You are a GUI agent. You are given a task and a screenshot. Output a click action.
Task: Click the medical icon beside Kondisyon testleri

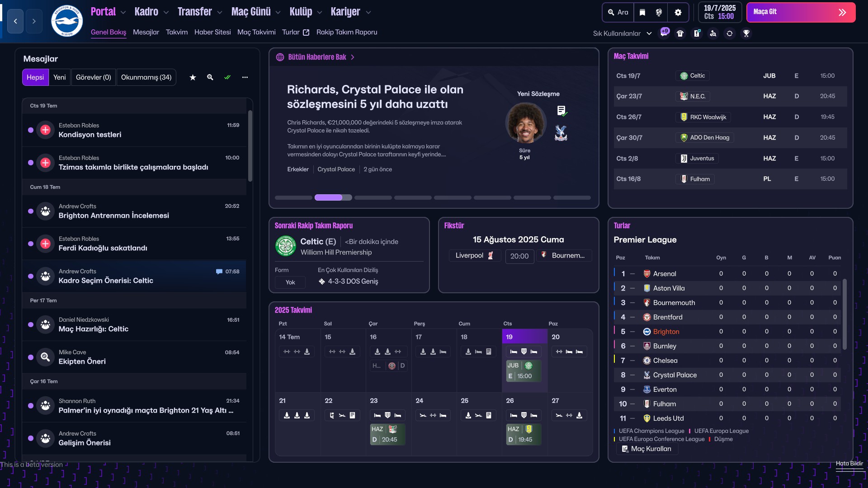(x=45, y=130)
